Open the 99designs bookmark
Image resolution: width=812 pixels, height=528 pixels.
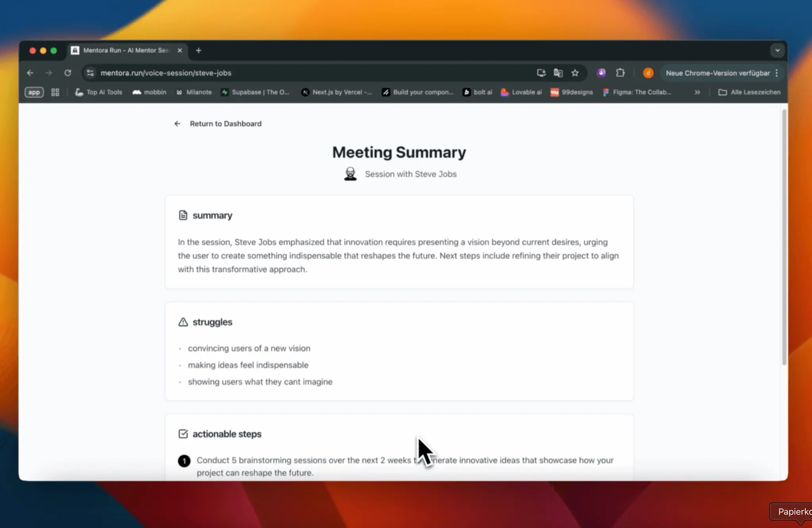click(x=572, y=92)
